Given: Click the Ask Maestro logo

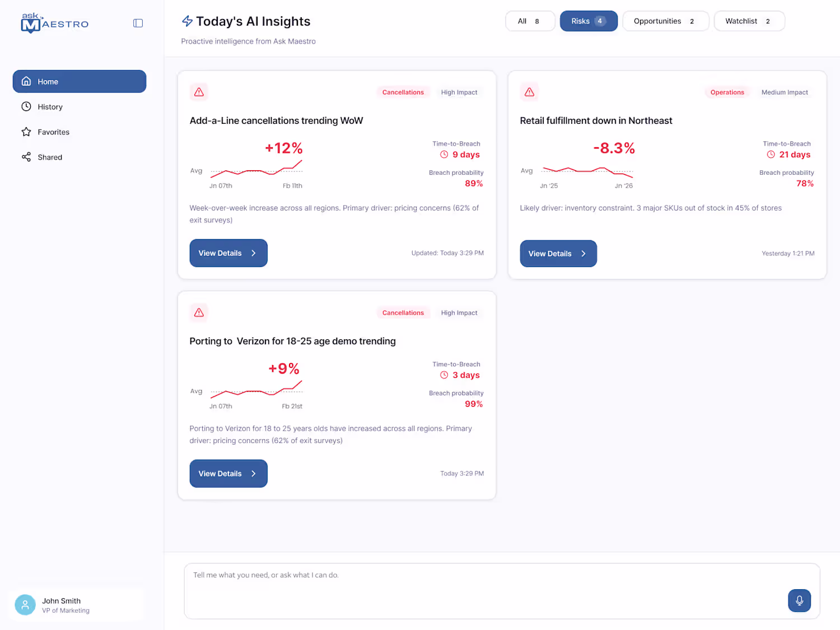Looking at the screenshot, I should (x=54, y=23).
